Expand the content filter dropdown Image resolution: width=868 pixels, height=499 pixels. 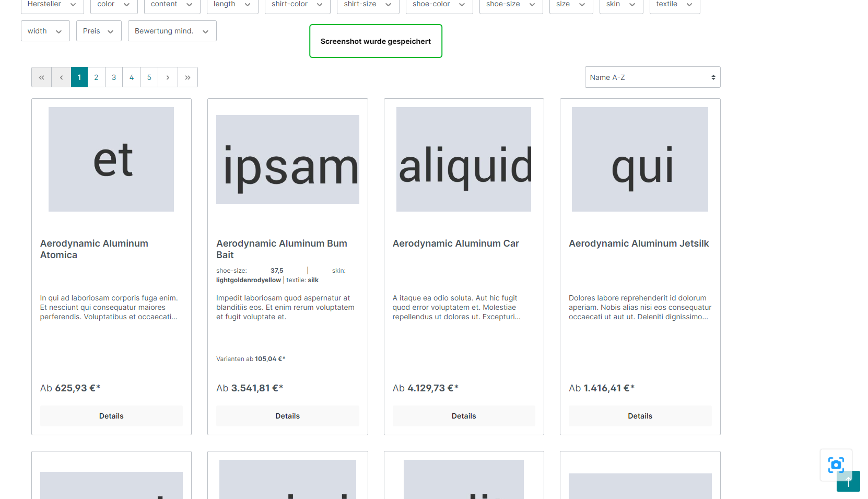[x=172, y=4]
